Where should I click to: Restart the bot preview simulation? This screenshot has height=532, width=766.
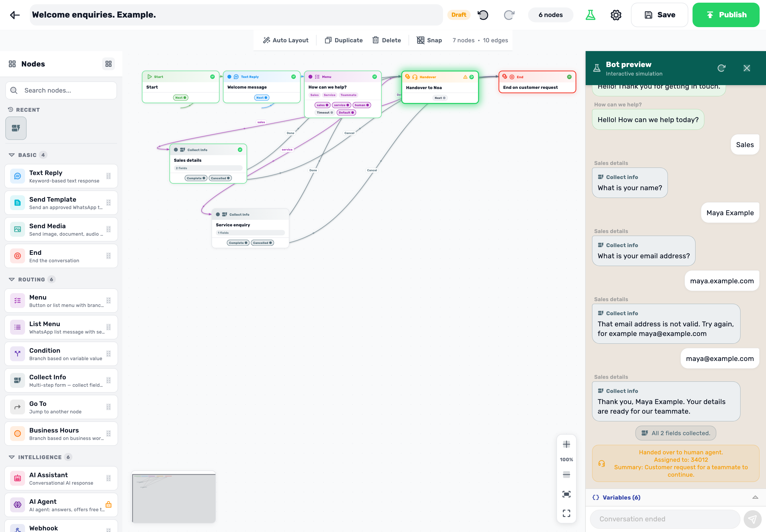click(721, 68)
